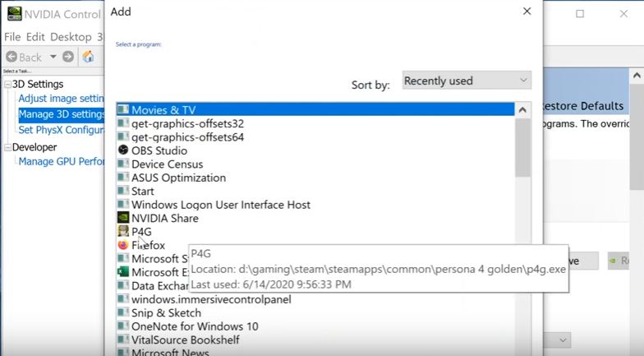This screenshot has height=356, width=644.
Task: Open the File menu in NVIDIA Control Panel
Action: [x=12, y=37]
